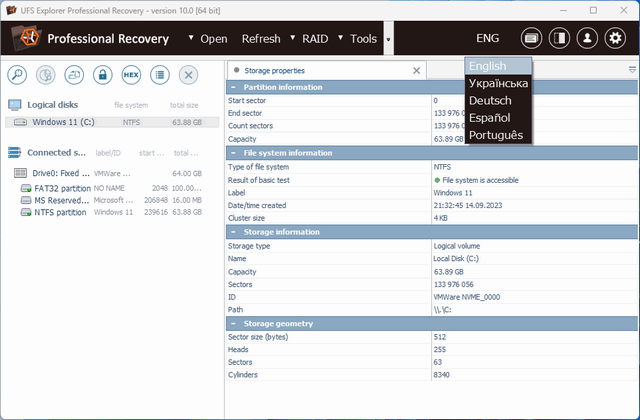
Task: Click the user account icon
Action: point(588,39)
